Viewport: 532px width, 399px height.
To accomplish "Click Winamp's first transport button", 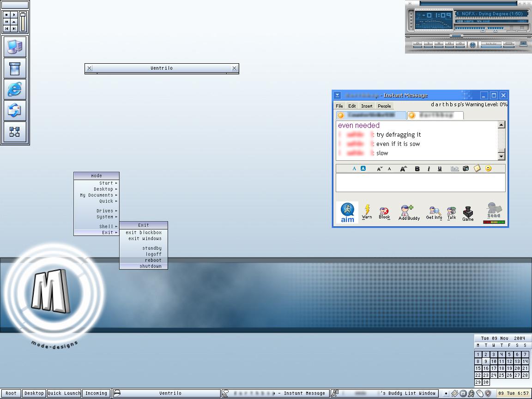I will [x=417, y=43].
